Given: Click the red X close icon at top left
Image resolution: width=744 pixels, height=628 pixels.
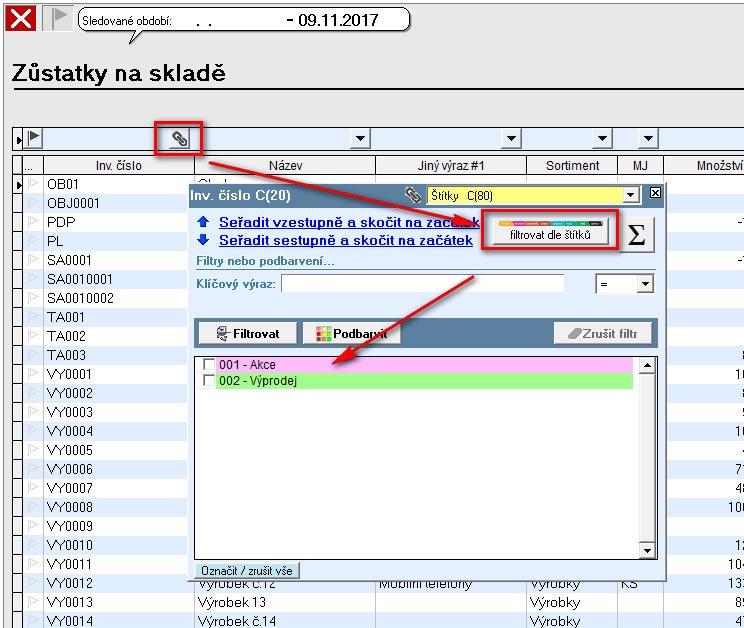Looking at the screenshot, I should coord(20,19).
